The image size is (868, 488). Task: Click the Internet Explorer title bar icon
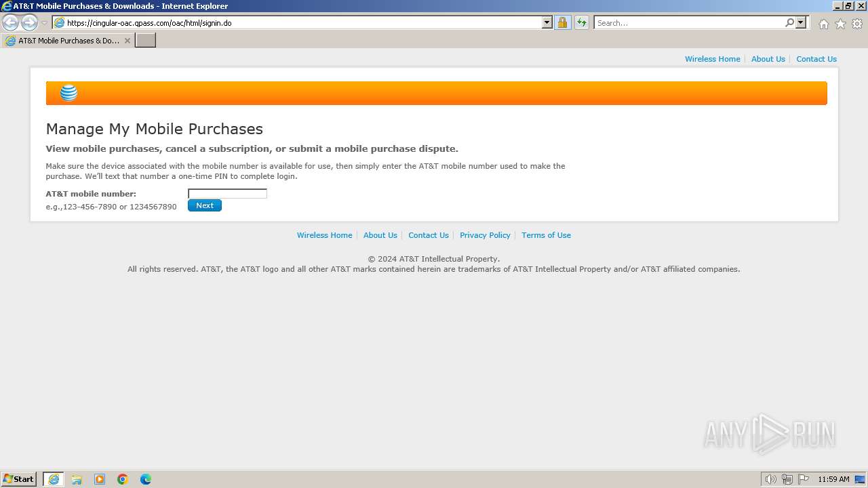[x=6, y=6]
